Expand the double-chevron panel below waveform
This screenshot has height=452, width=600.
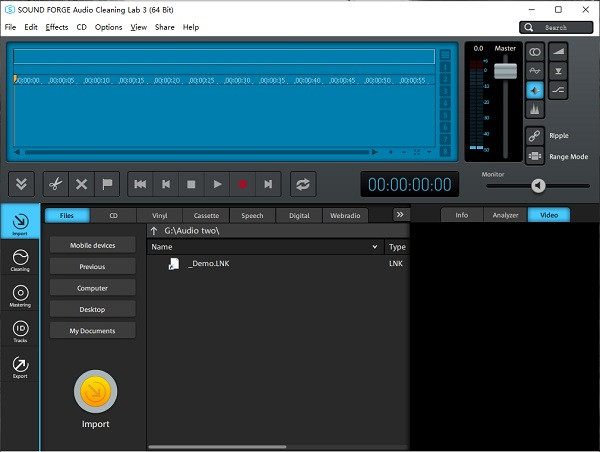click(x=22, y=184)
